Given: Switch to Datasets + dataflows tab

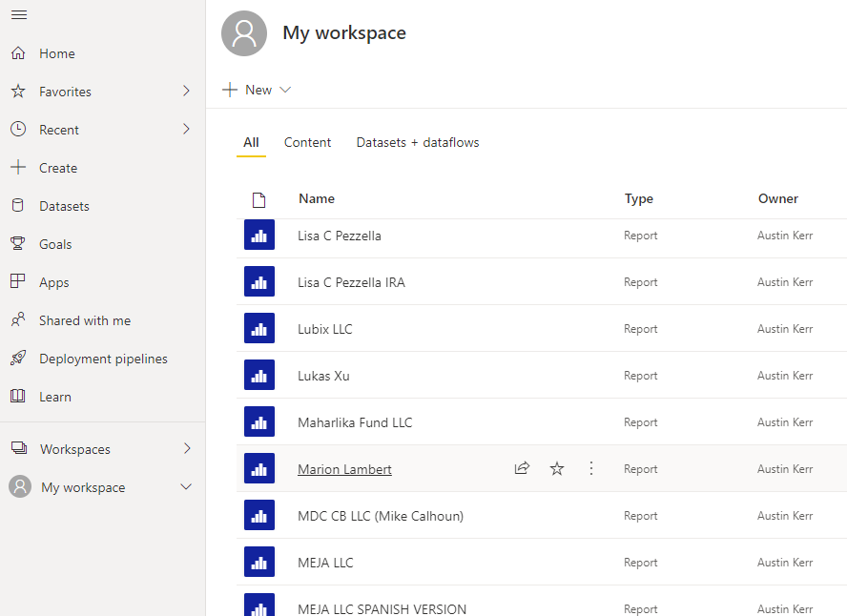Looking at the screenshot, I should tap(418, 142).
